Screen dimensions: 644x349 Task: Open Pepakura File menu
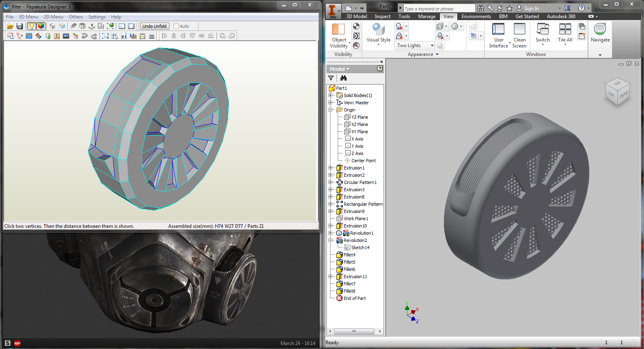point(10,17)
